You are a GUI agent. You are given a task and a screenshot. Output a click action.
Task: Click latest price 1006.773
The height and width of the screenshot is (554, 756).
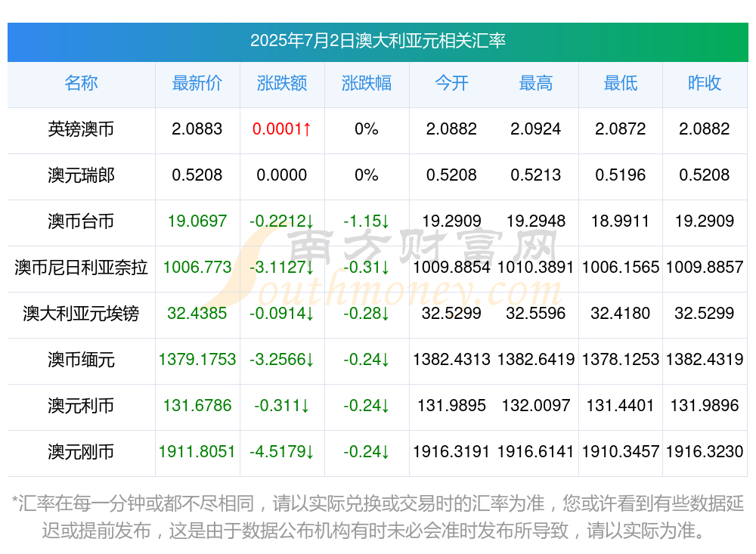[x=197, y=267]
